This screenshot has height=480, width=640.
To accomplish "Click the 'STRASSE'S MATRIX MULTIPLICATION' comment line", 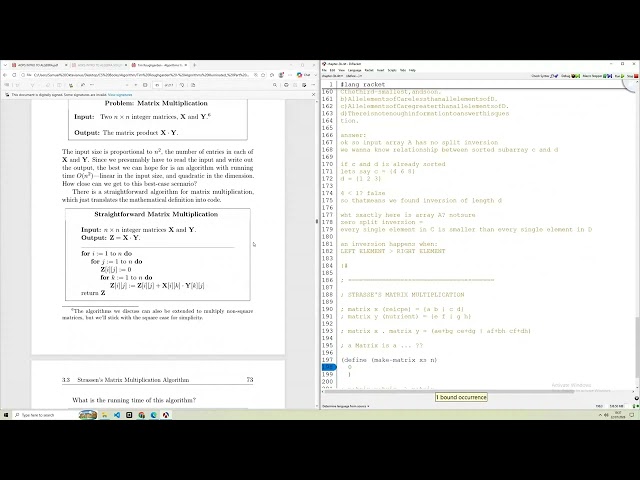I will pyautogui.click(x=402, y=295).
